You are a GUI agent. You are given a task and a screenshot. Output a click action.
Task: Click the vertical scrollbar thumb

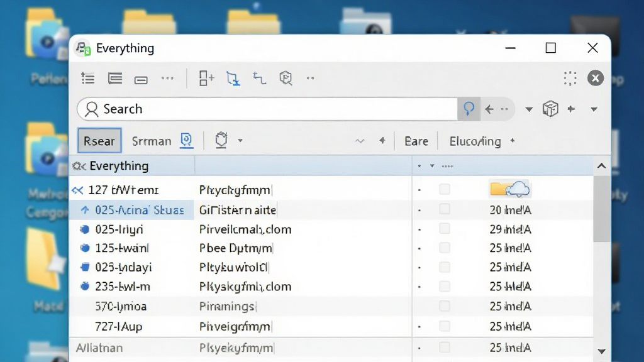click(601, 209)
